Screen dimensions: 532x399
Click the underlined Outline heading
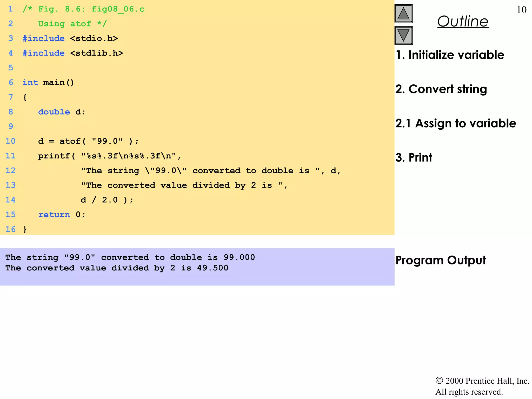point(463,21)
